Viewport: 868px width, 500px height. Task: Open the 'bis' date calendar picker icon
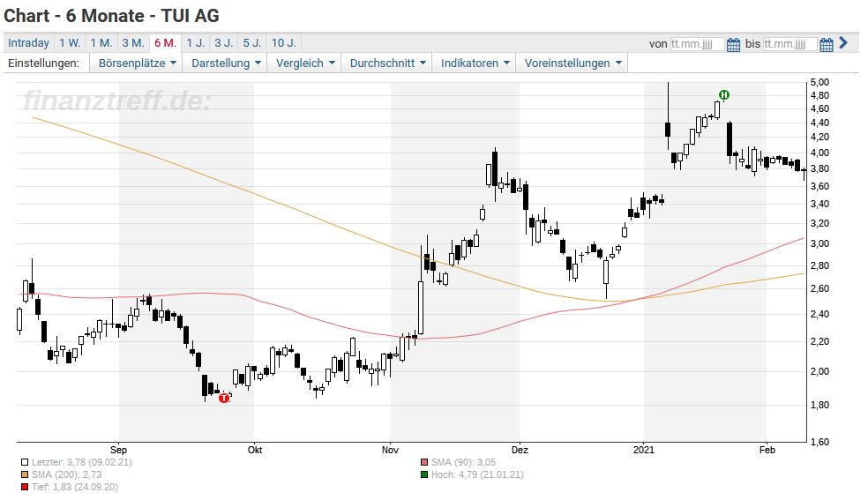[826, 44]
